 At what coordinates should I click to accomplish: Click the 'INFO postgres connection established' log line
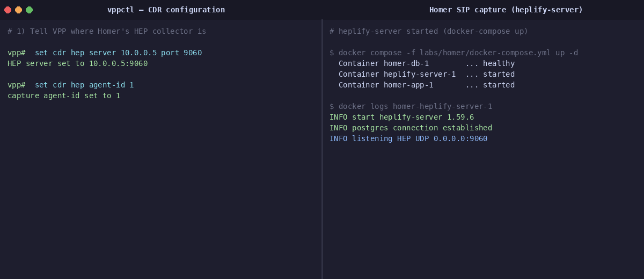(411, 128)
